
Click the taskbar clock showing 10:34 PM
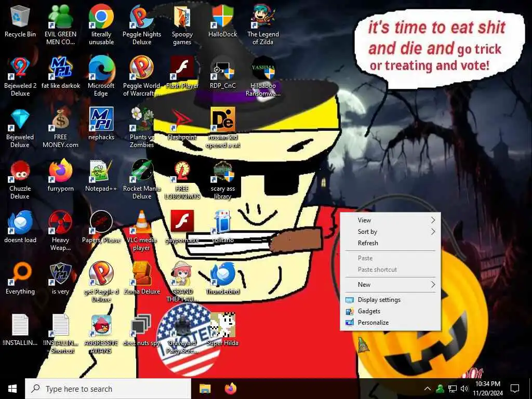488,389
